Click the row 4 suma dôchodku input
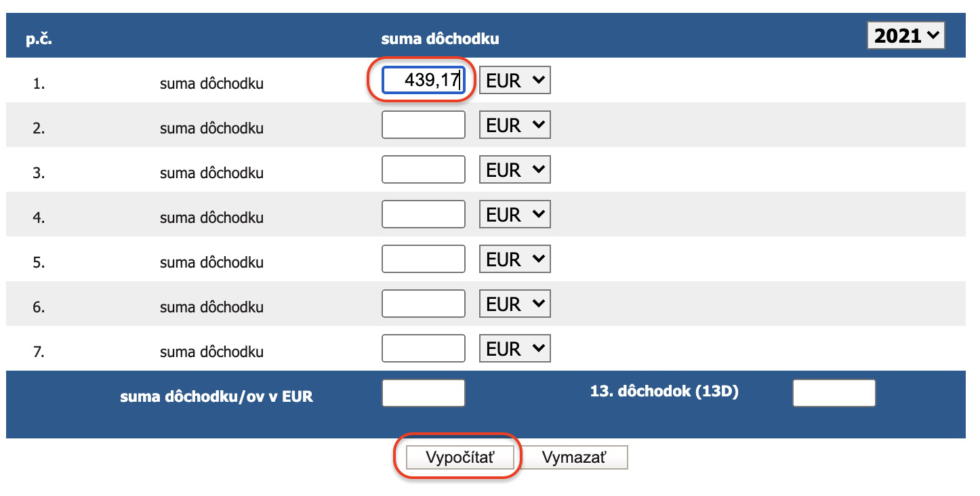Screen dimensions: 980x496 (424, 215)
